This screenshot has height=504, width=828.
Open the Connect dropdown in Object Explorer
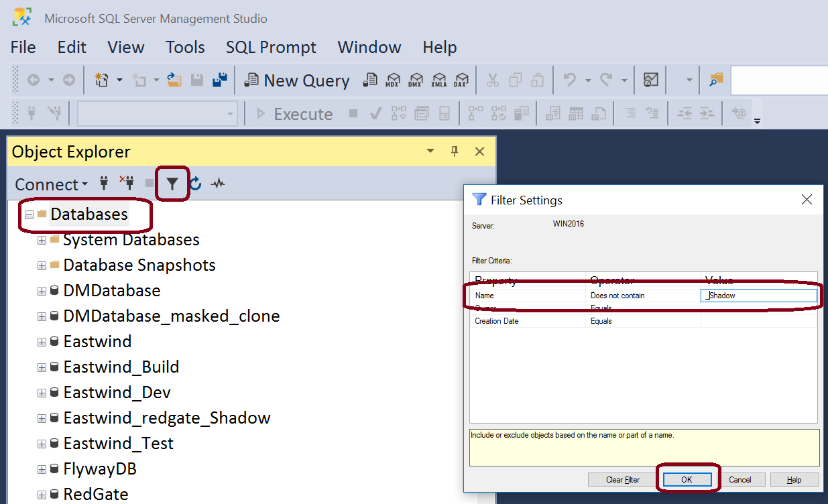pos(51,184)
